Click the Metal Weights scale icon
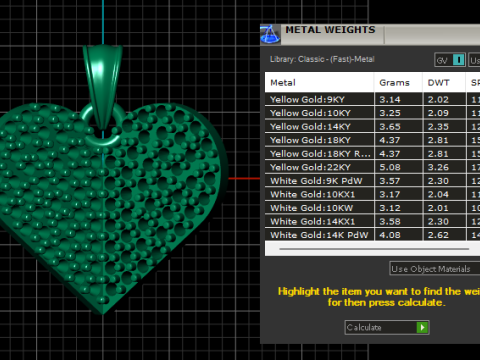Screen dimensions: 480x360 270,34
